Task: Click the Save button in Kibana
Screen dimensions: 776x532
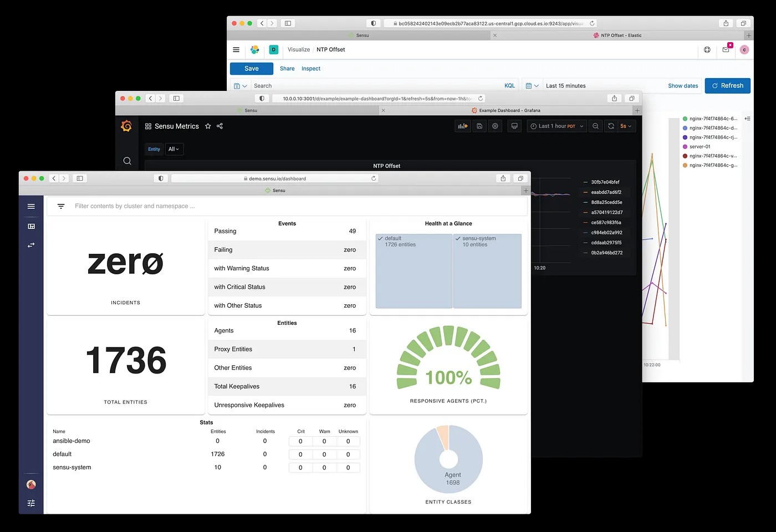Action: click(x=251, y=69)
